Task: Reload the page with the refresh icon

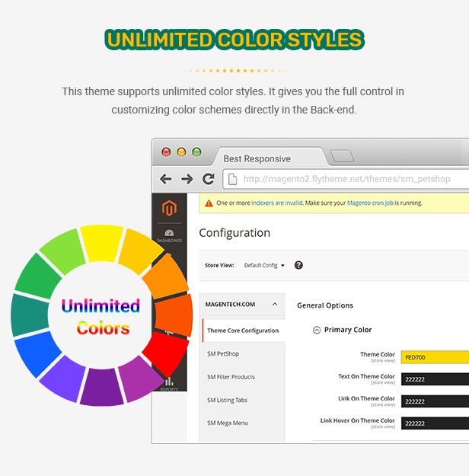Action: (208, 179)
